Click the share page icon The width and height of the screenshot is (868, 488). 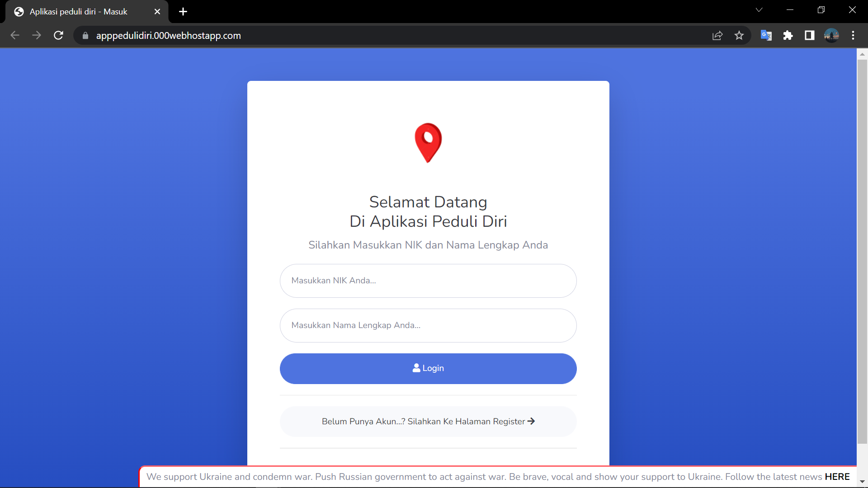click(717, 35)
